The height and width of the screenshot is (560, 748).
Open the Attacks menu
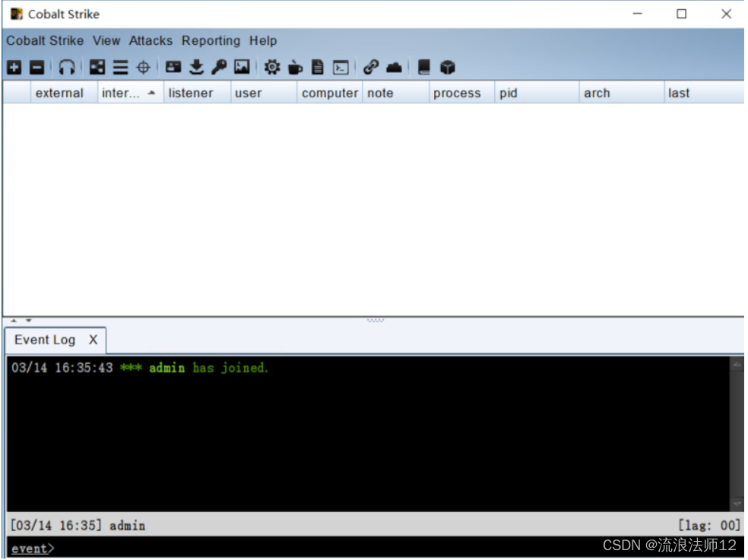coord(151,41)
